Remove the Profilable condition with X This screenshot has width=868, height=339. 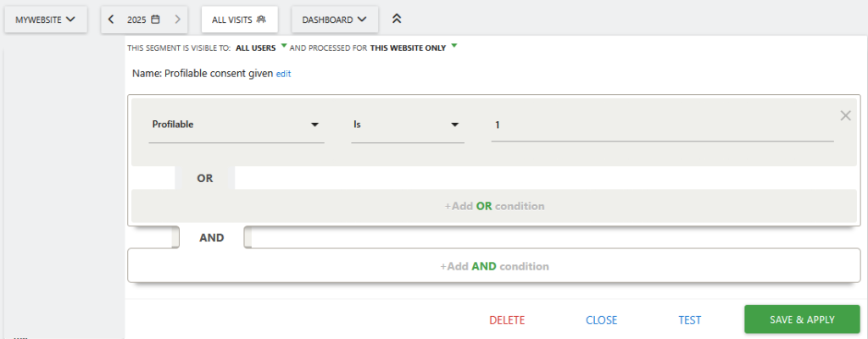(x=845, y=116)
